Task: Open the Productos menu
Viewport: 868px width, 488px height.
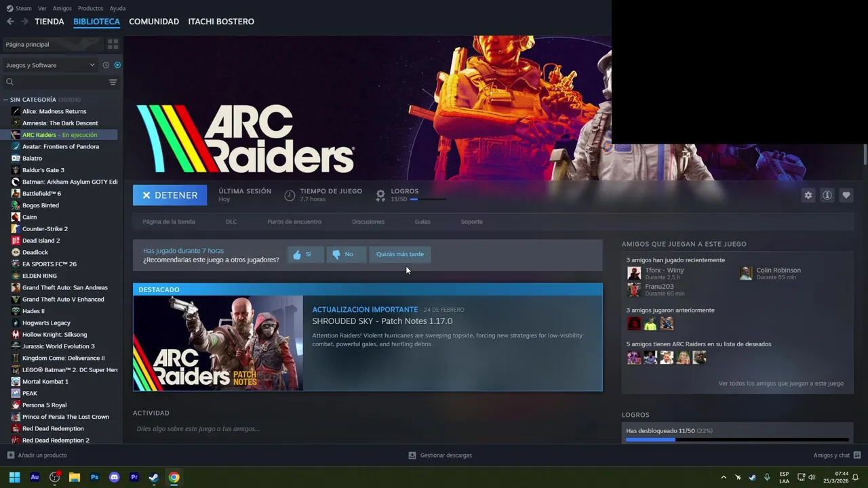Action: 90,8
